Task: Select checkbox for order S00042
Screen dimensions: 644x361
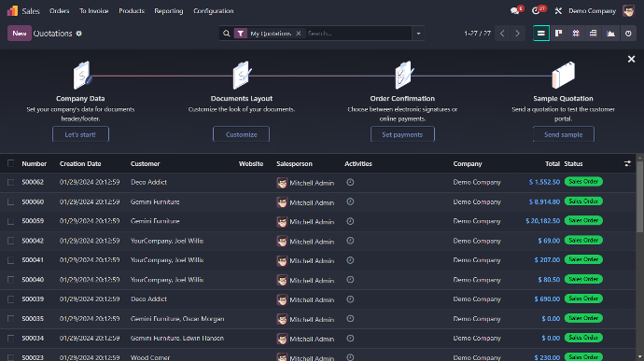Action: pyautogui.click(x=10, y=241)
